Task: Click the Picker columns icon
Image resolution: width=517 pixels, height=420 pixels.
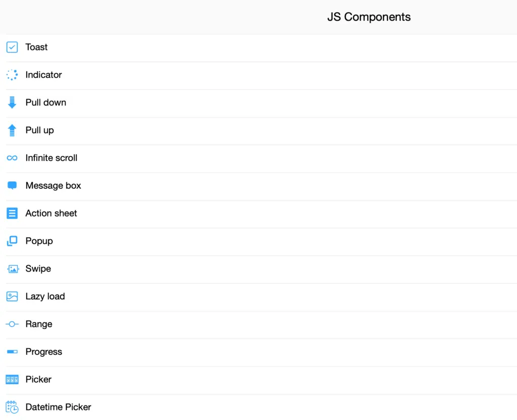Action: coord(12,379)
